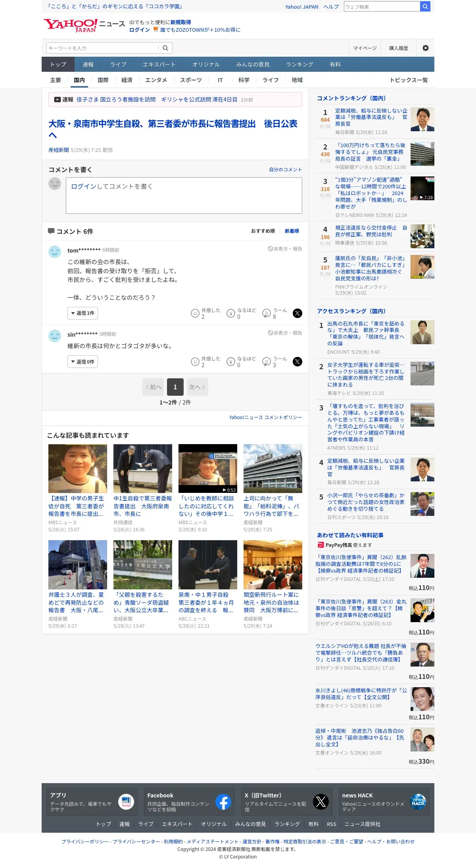Select the スポーツ category

point(191,80)
